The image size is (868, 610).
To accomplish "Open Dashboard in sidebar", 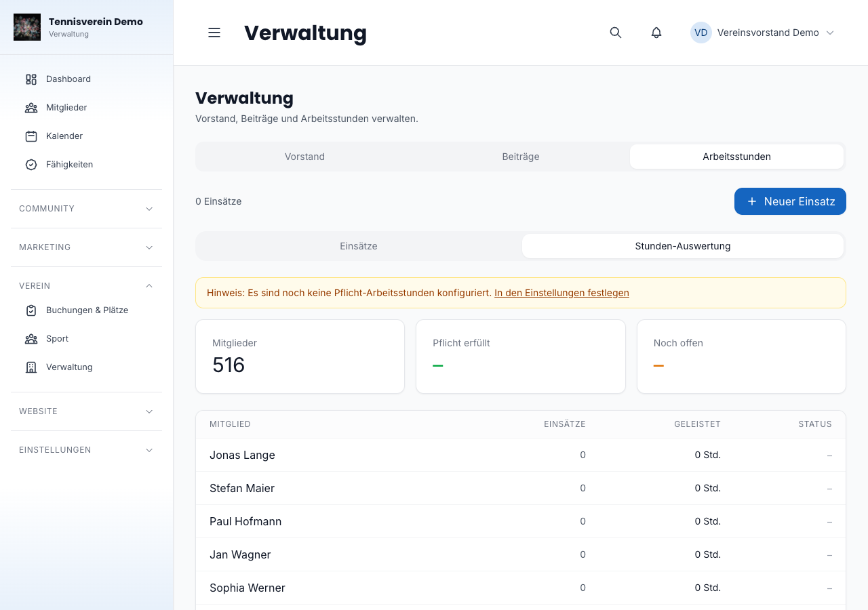I will pos(86,79).
